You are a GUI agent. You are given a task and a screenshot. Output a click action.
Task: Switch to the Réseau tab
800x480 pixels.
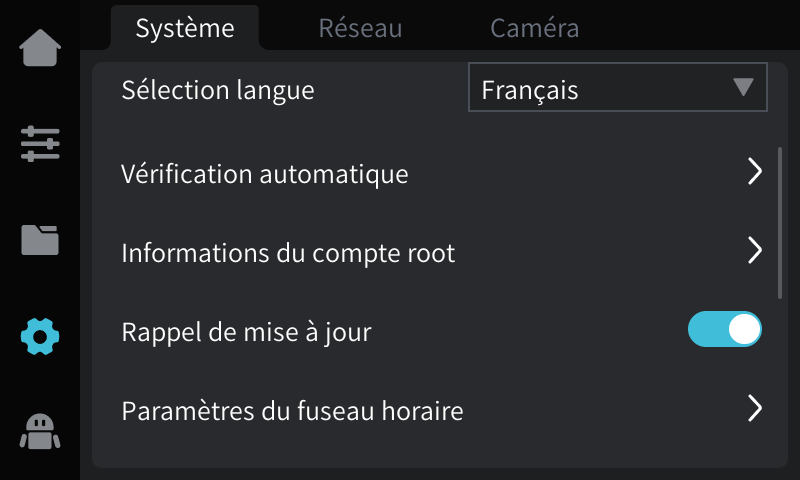pos(360,28)
